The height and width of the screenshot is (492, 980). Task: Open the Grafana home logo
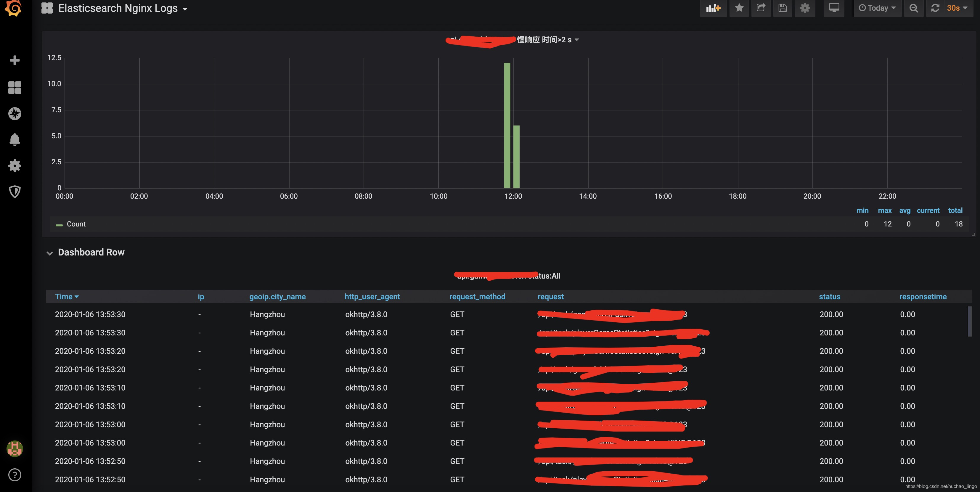pyautogui.click(x=14, y=8)
